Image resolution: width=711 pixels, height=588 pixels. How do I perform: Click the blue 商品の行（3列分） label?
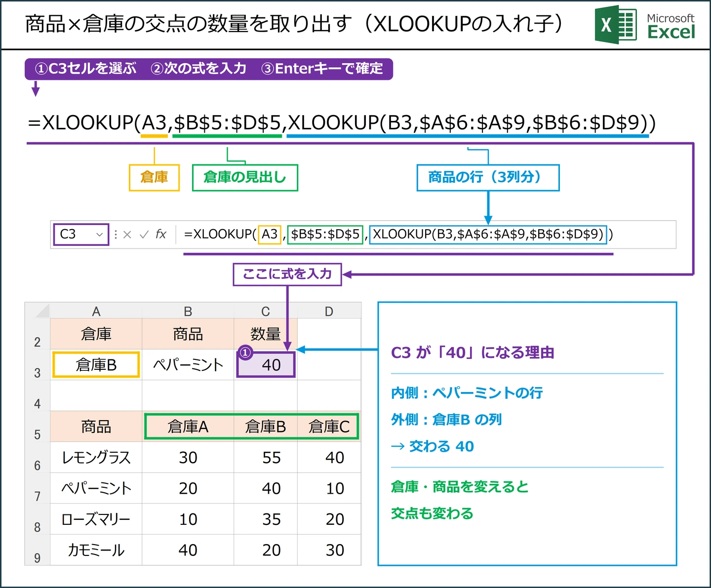(488, 177)
